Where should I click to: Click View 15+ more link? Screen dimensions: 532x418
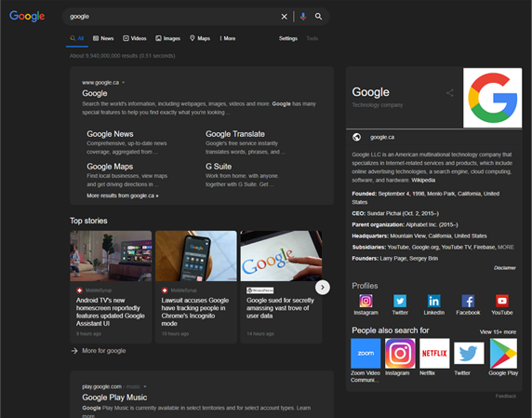pos(498,332)
